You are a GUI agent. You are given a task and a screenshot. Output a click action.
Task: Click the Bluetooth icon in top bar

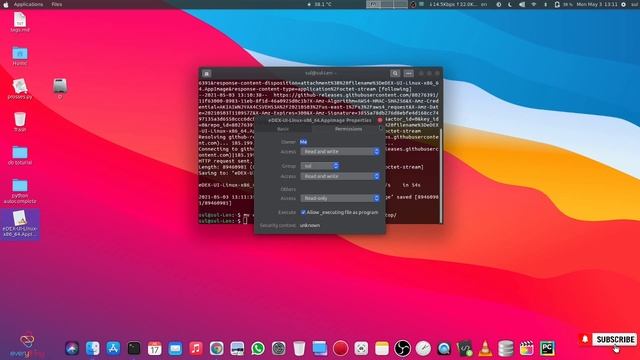click(546, 4)
